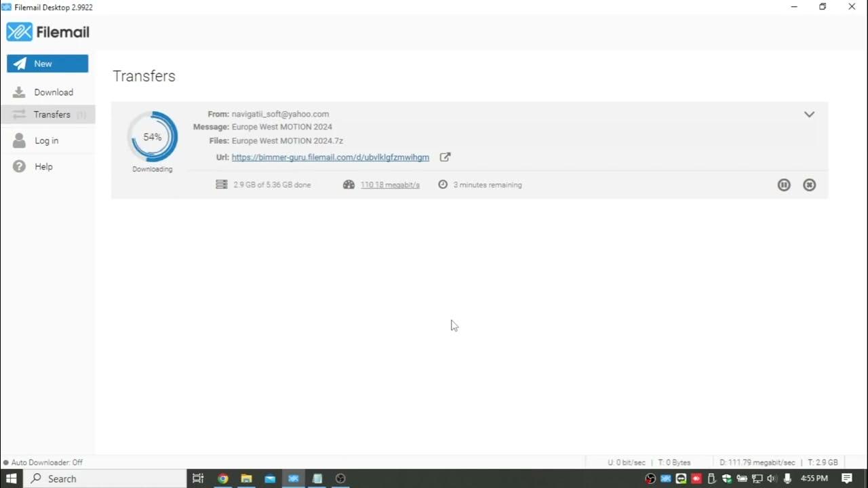The height and width of the screenshot is (488, 868).
Task: Open the notification center icon
Action: (847, 479)
